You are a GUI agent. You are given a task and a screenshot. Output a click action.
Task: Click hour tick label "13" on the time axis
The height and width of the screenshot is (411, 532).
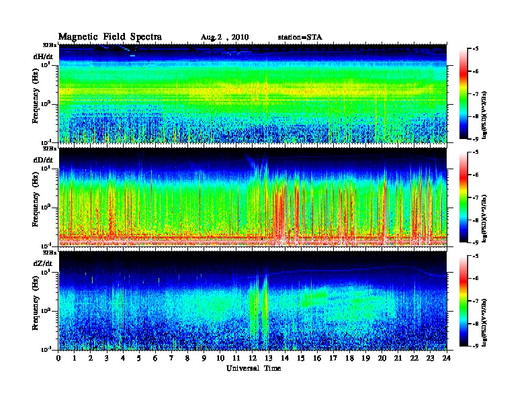[x=269, y=358]
